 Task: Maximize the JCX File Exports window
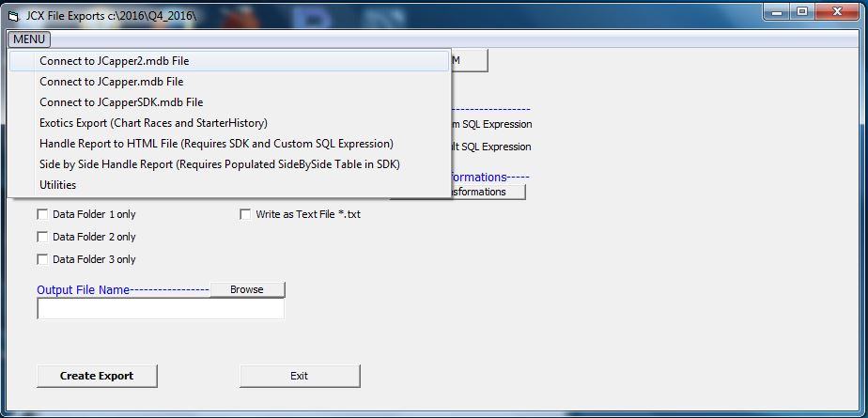(802, 12)
